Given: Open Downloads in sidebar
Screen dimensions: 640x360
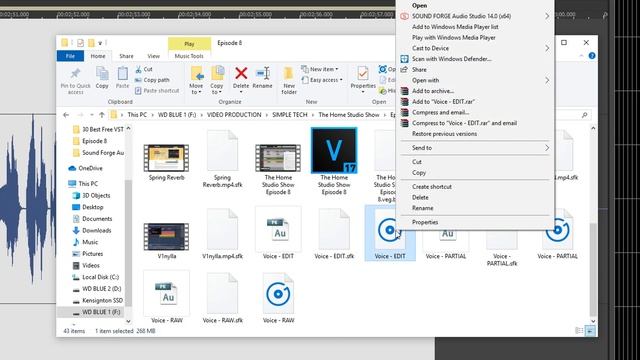Looking at the screenshot, I should pos(92,231).
